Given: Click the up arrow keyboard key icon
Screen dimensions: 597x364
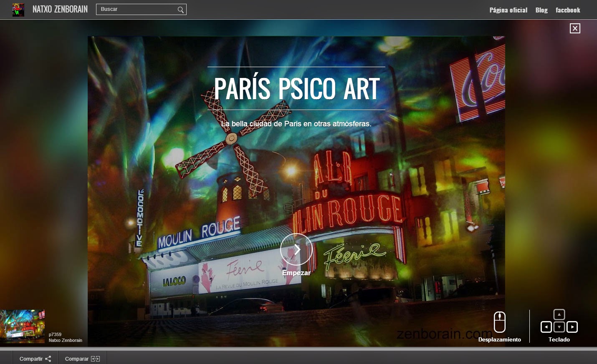Looking at the screenshot, I should (x=559, y=314).
